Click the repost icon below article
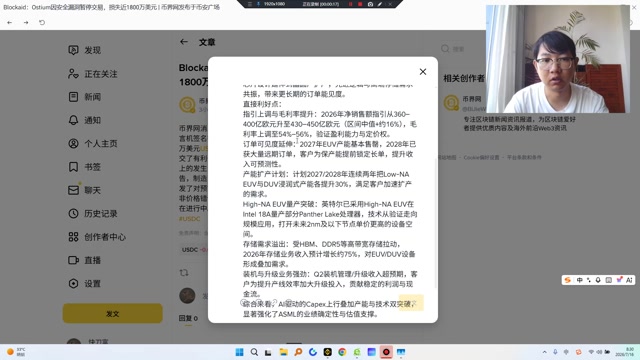The width and height of the screenshot is (640, 360). point(184,272)
